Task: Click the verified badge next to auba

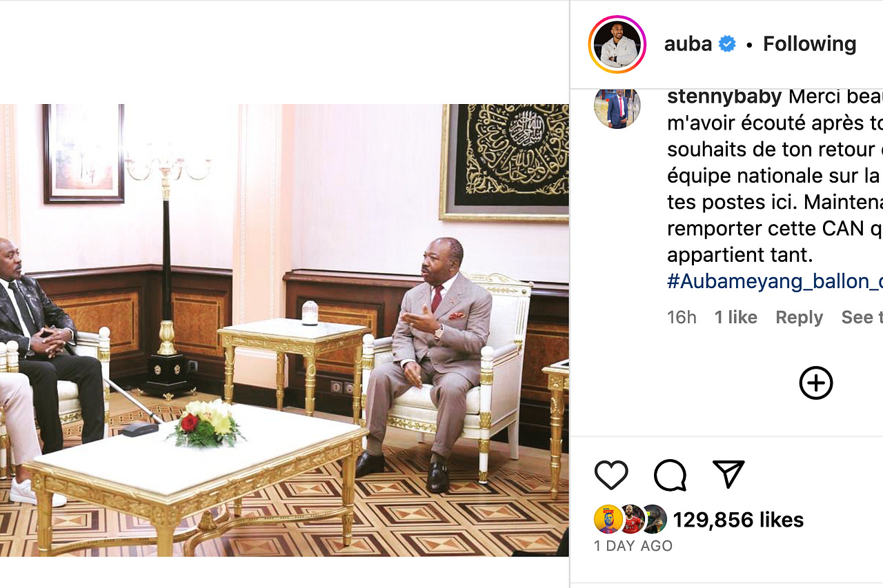Action: point(727,44)
